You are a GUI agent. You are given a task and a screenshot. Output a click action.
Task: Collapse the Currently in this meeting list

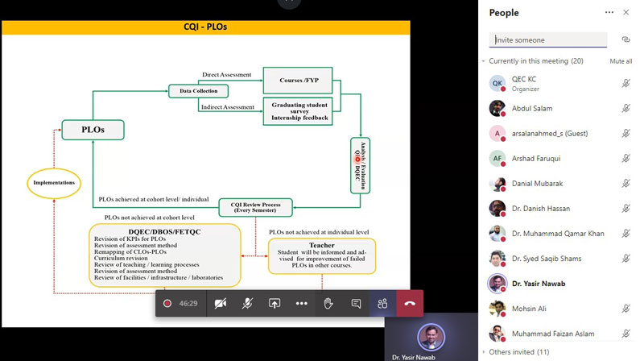tap(485, 61)
